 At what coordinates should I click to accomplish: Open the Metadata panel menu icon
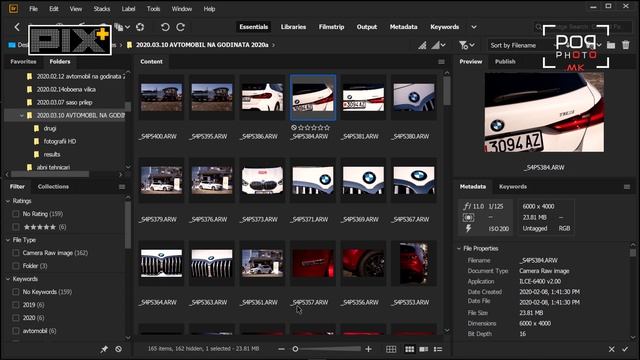coord(627,187)
